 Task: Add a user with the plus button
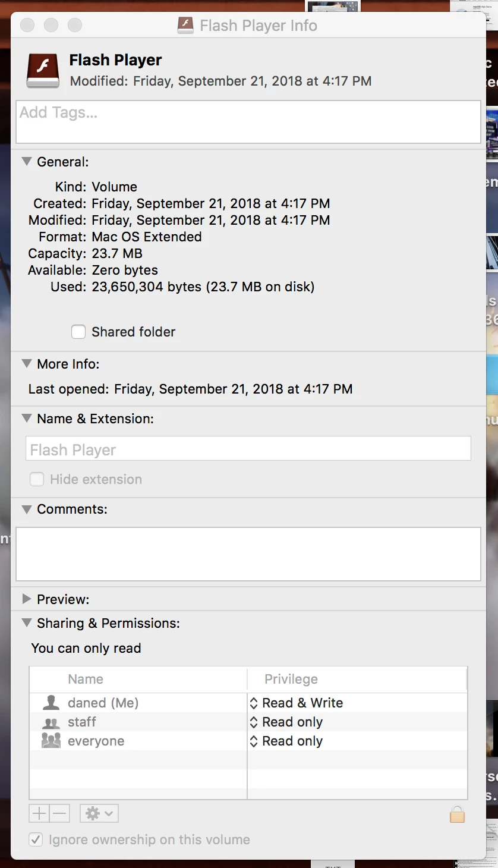[x=39, y=813]
